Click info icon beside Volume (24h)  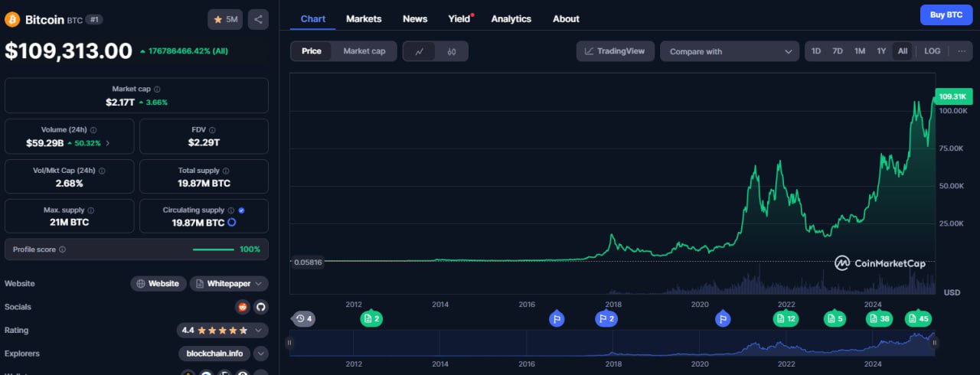click(x=93, y=130)
